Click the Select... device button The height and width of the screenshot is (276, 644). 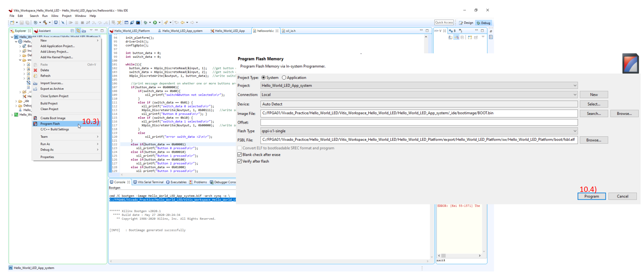coord(594,104)
